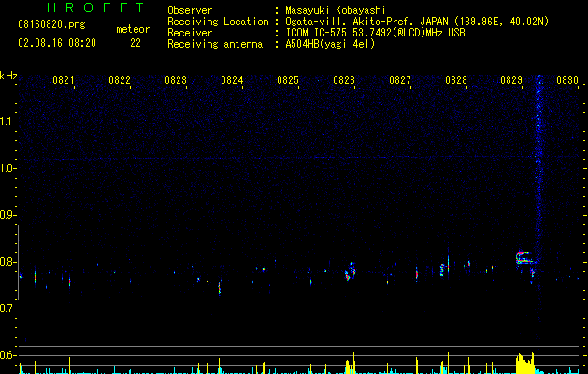Click the 'Observer' field label
This screenshot has width=588, height=374.
point(190,10)
